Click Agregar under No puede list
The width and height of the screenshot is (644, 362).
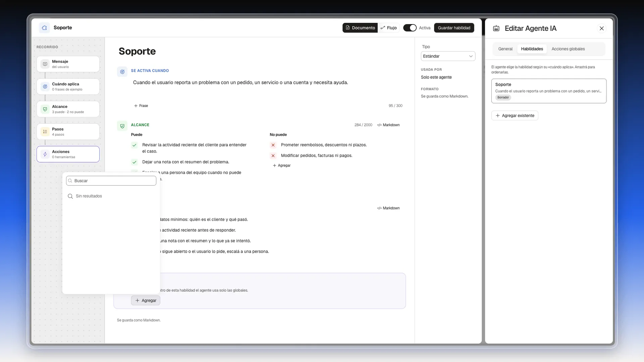point(281,166)
